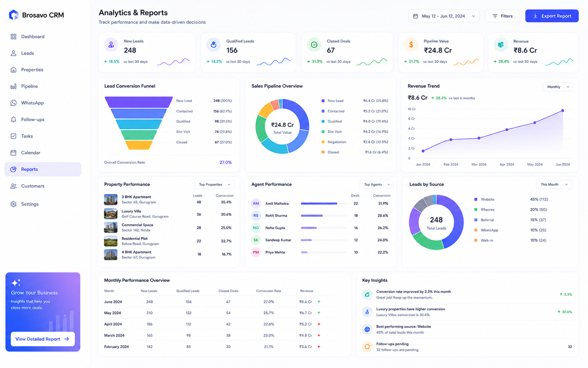
Task: Open the Top Agents dropdown
Action: (377, 184)
